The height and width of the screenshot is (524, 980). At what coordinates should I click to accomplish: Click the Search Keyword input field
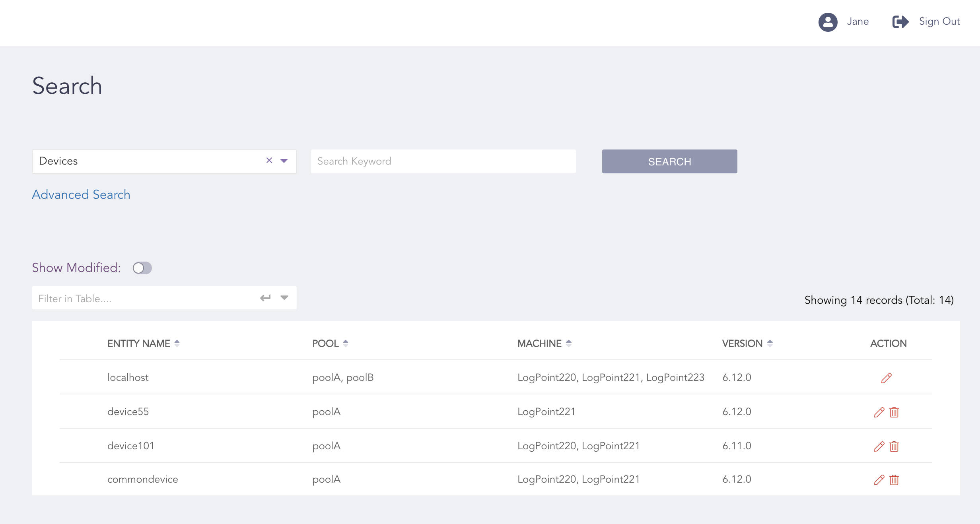443,161
